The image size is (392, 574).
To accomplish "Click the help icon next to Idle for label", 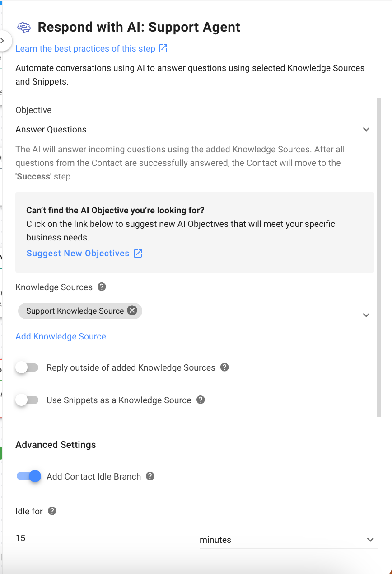I will (x=51, y=511).
